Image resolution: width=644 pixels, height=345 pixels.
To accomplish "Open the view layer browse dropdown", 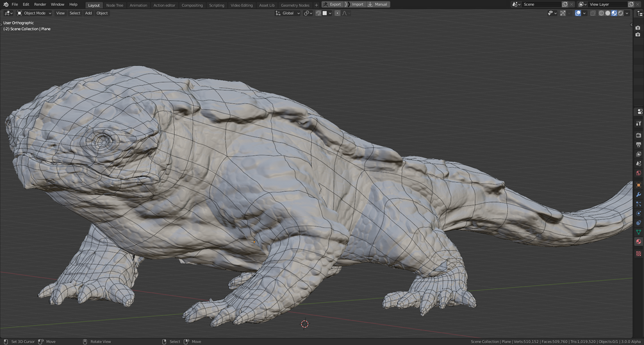I will pyautogui.click(x=582, y=4).
